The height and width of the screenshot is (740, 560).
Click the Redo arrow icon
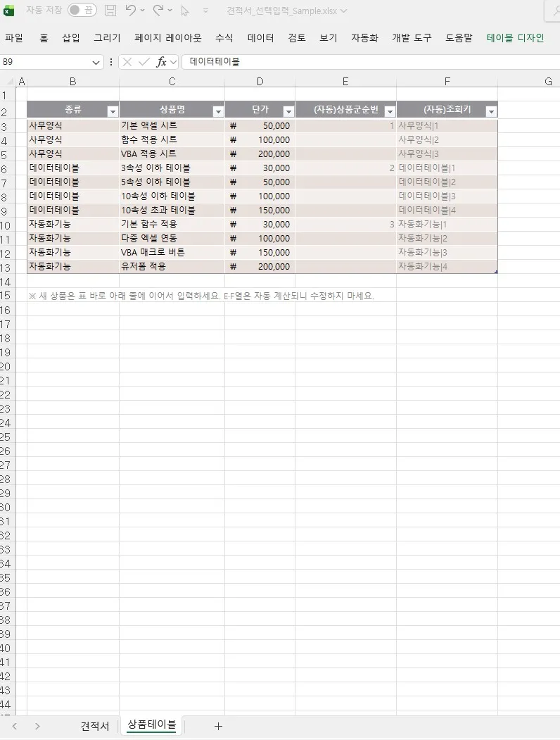158,10
